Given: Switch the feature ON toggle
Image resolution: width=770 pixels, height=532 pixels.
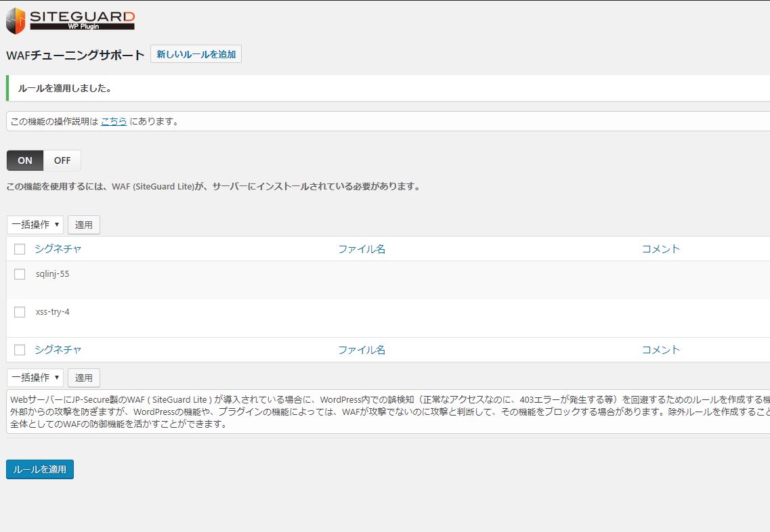Looking at the screenshot, I should coord(25,160).
